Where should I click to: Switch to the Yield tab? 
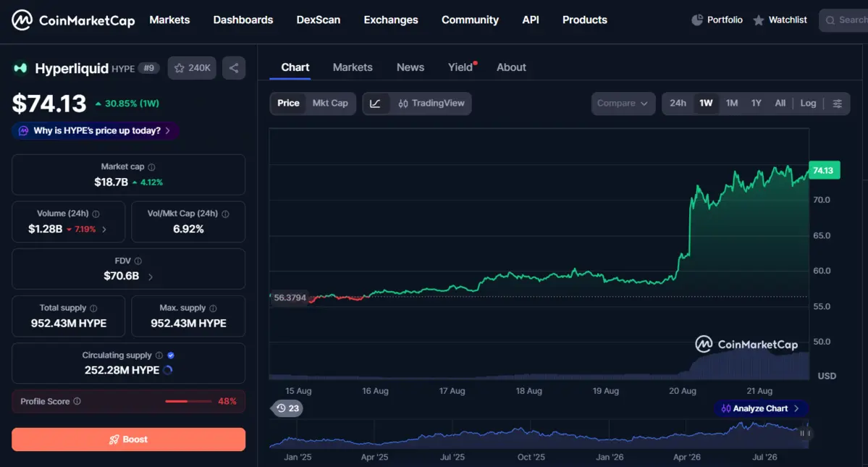tap(460, 67)
